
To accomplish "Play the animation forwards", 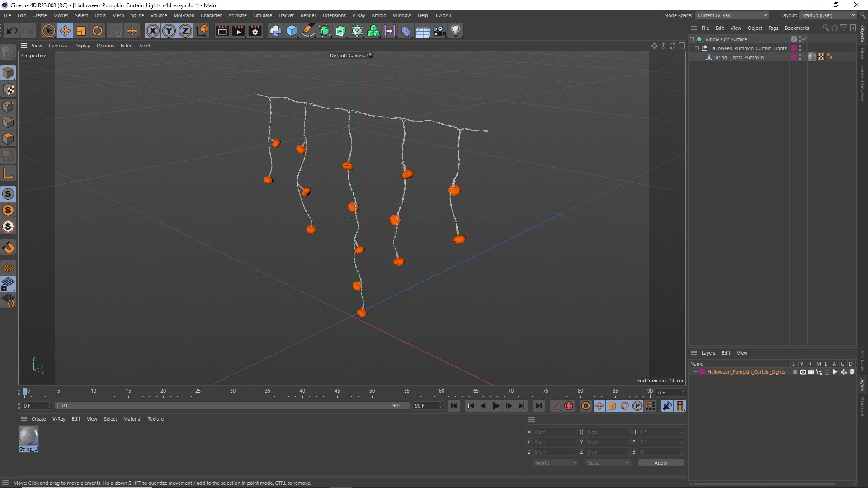I will coord(496,406).
